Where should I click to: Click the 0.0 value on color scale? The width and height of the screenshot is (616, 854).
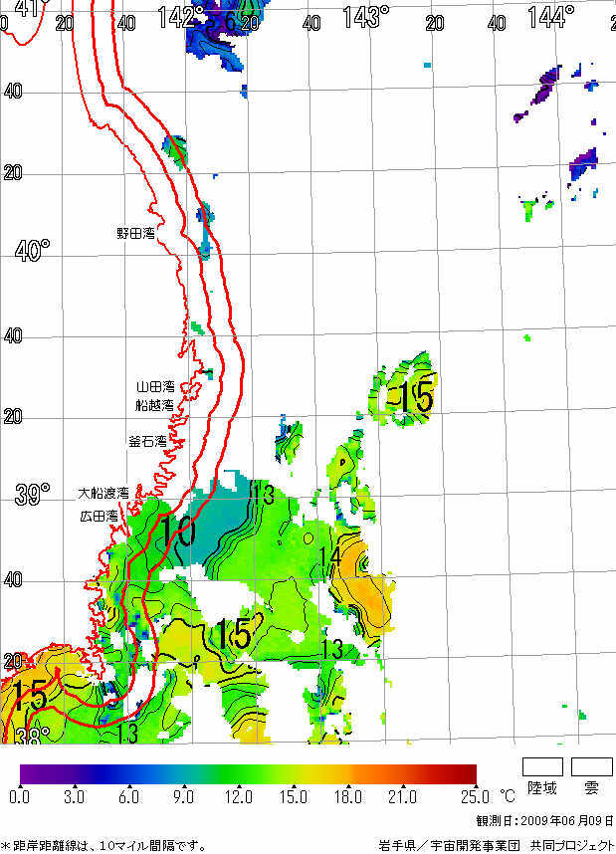pos(20,797)
